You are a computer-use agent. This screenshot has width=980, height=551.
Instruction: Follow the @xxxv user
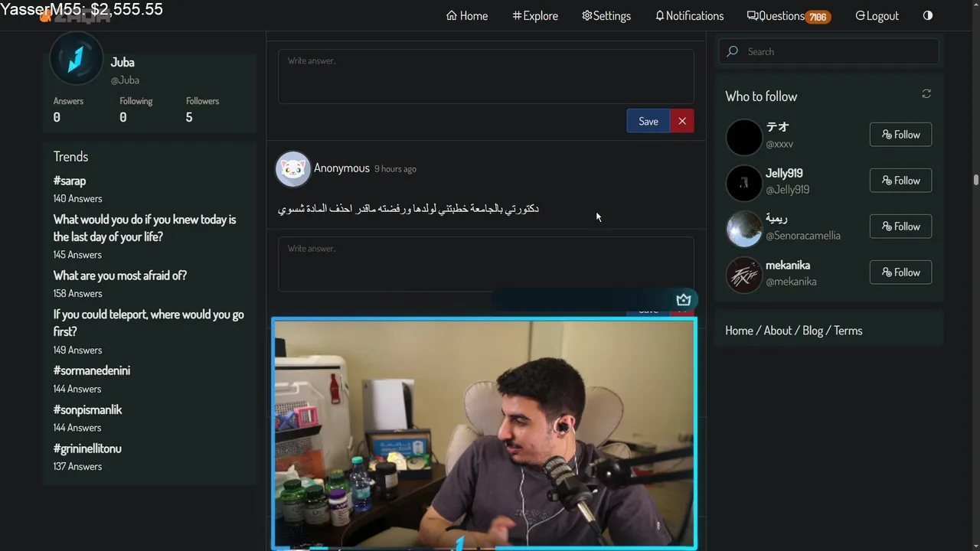pyautogui.click(x=900, y=135)
